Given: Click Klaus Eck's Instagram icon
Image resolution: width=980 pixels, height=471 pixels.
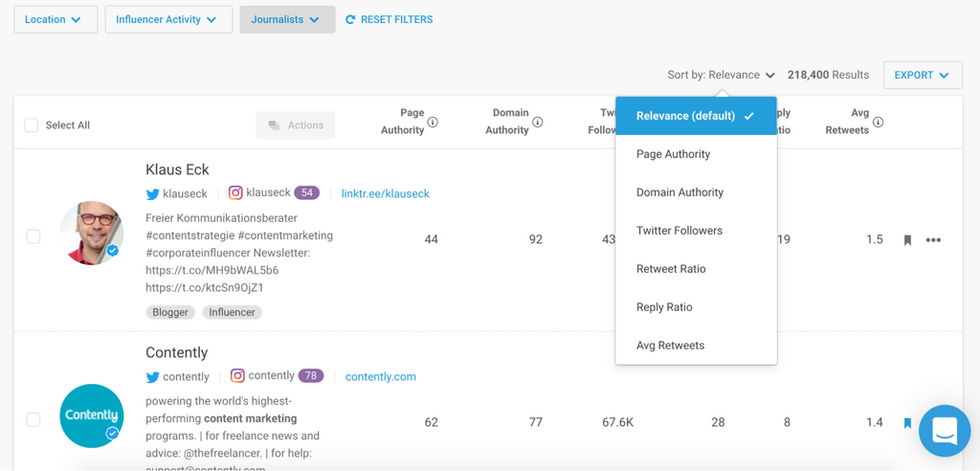Looking at the screenshot, I should pyautogui.click(x=235, y=193).
